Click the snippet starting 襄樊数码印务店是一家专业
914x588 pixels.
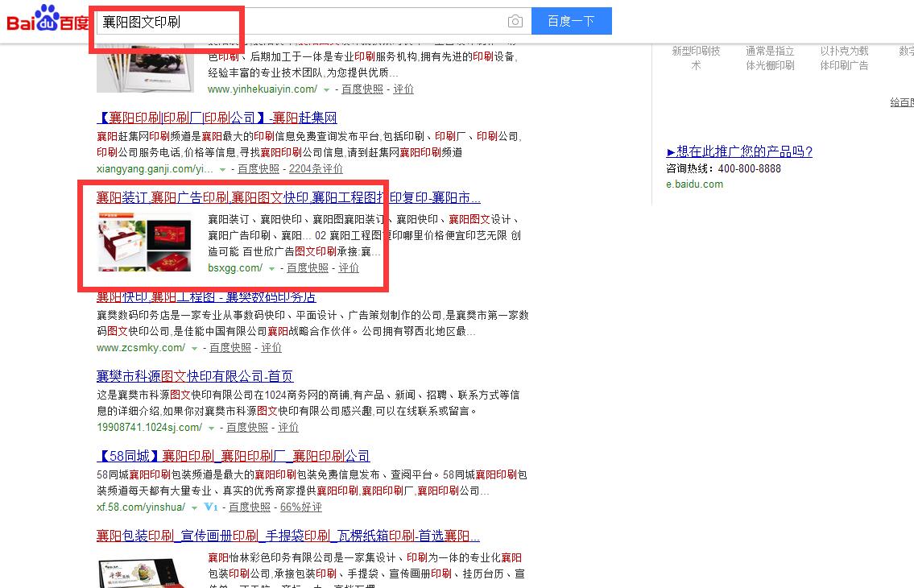(313, 323)
